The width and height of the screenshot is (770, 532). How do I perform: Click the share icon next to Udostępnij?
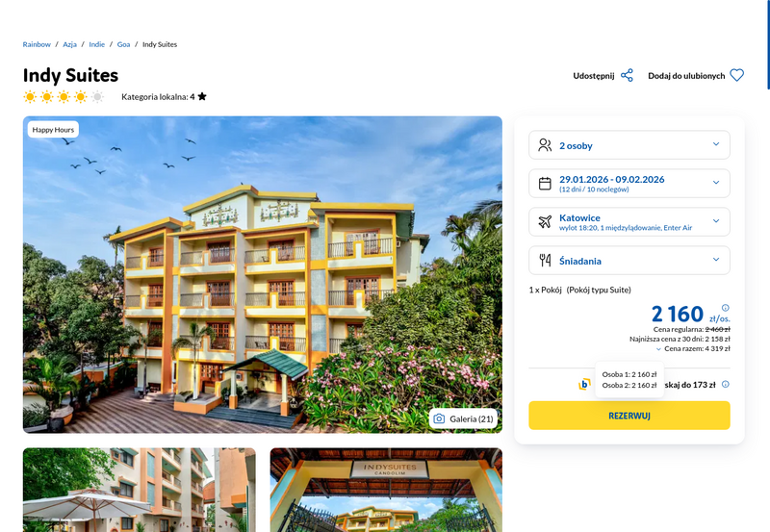[x=627, y=76]
